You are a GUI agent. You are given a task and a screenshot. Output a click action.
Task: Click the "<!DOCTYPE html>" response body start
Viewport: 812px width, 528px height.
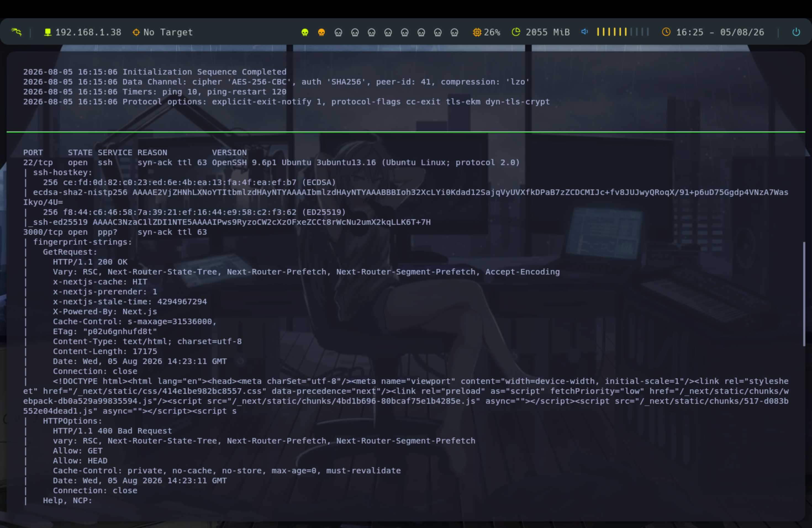click(x=90, y=381)
